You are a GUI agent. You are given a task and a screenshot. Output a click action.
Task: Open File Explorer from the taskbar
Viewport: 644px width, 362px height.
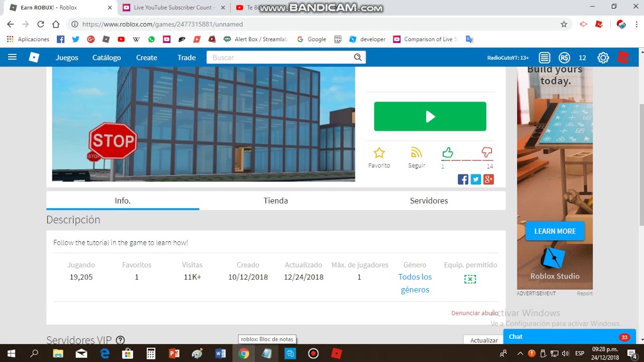[x=58, y=353]
